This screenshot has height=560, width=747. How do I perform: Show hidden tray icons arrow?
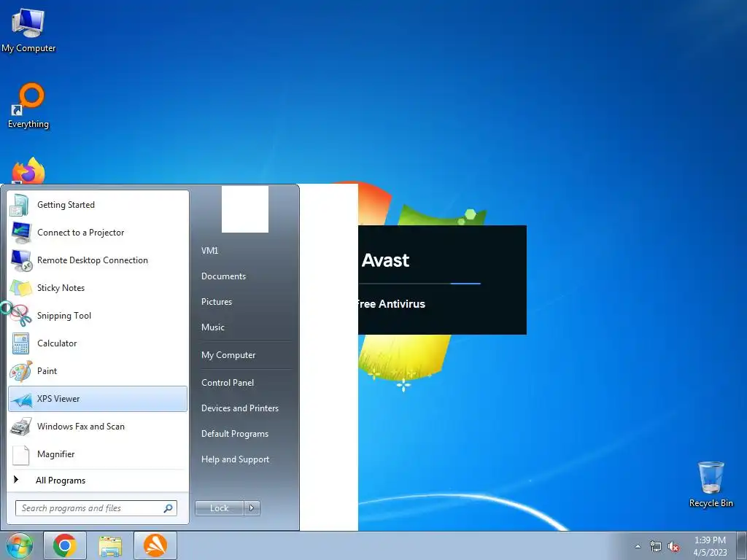pos(638,546)
